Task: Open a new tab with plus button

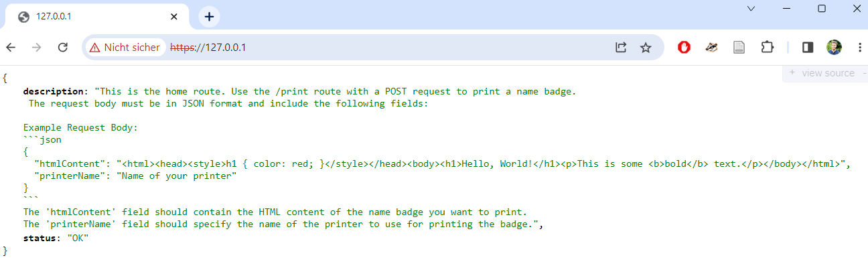Action: pos(209,17)
